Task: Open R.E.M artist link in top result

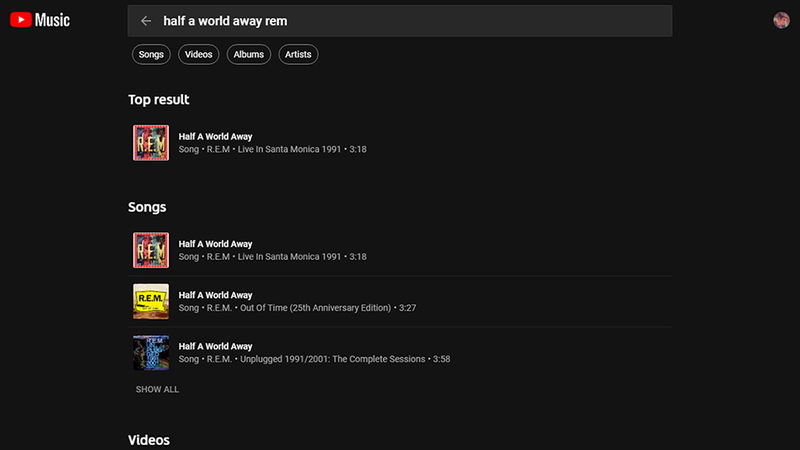Action: pos(218,149)
